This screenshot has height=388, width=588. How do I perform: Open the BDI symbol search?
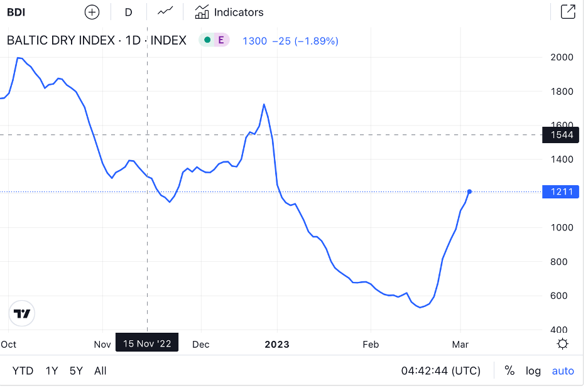16,12
